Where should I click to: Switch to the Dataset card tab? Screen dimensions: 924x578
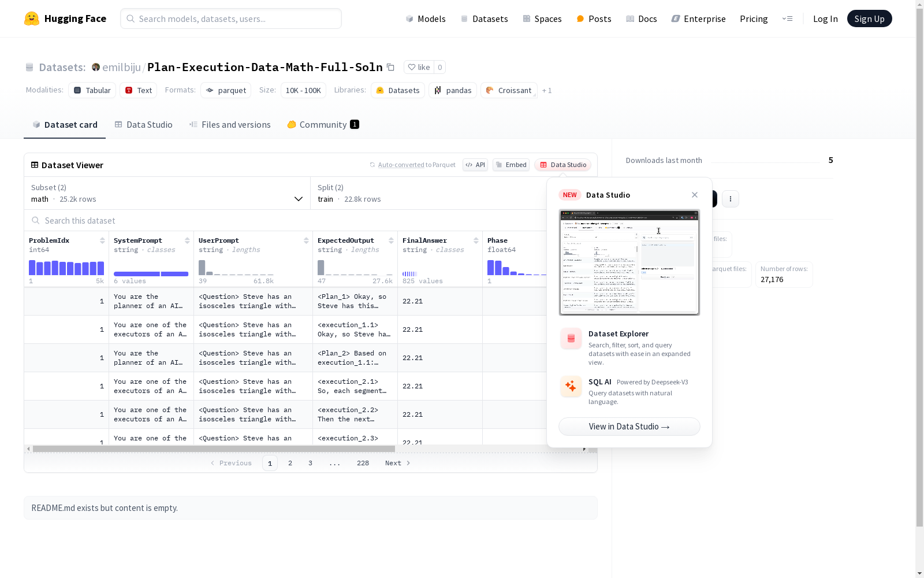point(65,125)
